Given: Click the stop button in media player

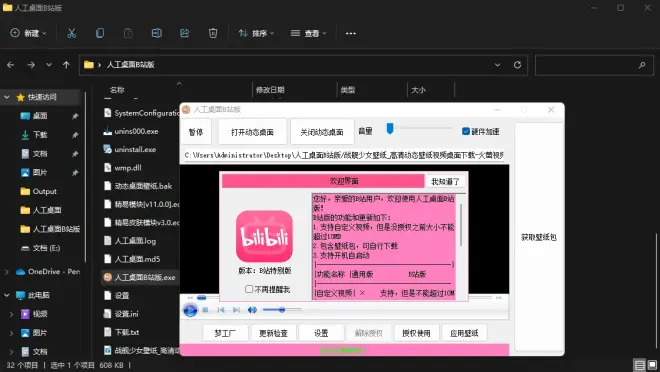Looking at the screenshot, I should [205, 310].
